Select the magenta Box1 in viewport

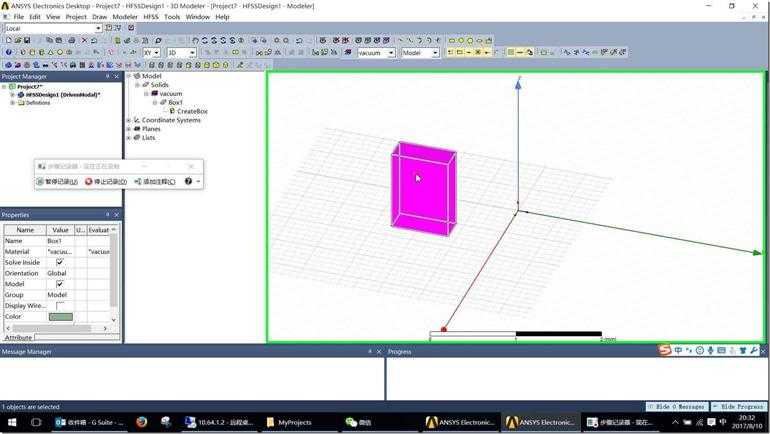click(424, 189)
